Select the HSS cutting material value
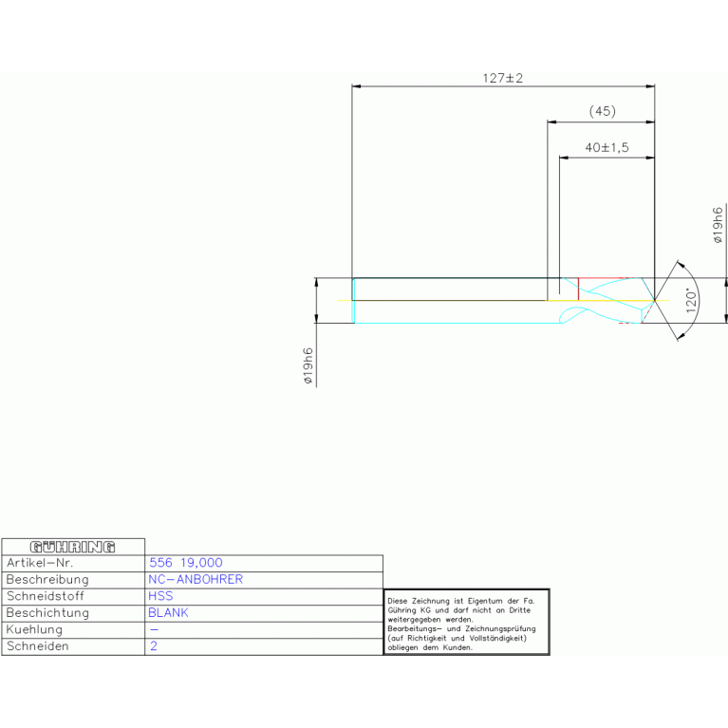The height and width of the screenshot is (728, 728). pyautogui.click(x=160, y=596)
